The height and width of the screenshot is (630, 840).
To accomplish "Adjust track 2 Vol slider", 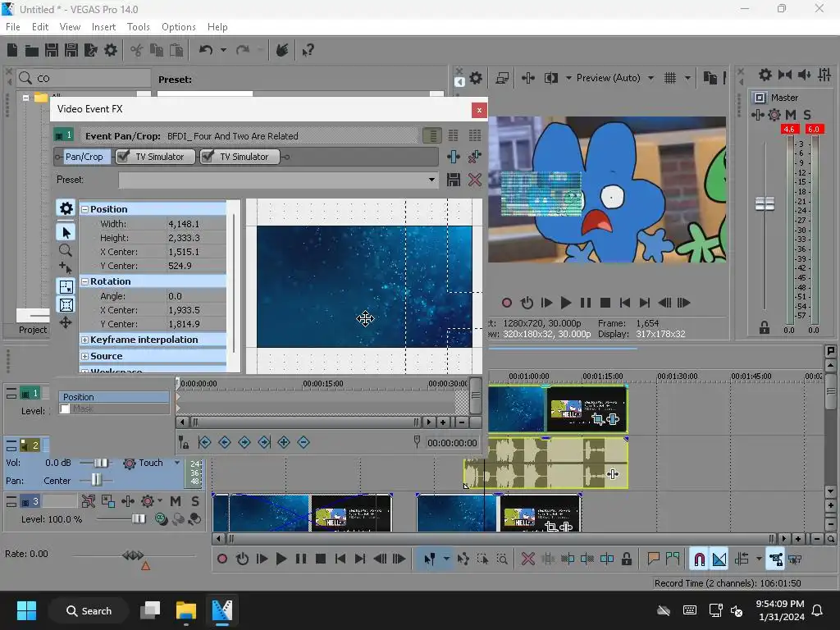I will [99, 463].
